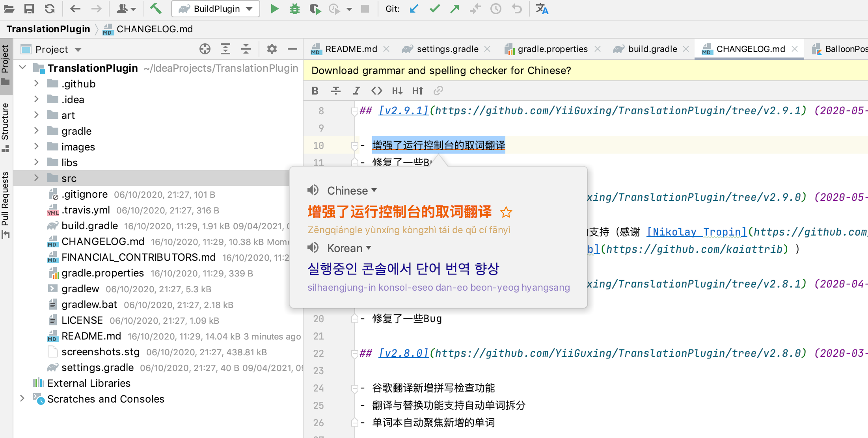
Task: Star the translation as favorite
Action: tap(506, 212)
